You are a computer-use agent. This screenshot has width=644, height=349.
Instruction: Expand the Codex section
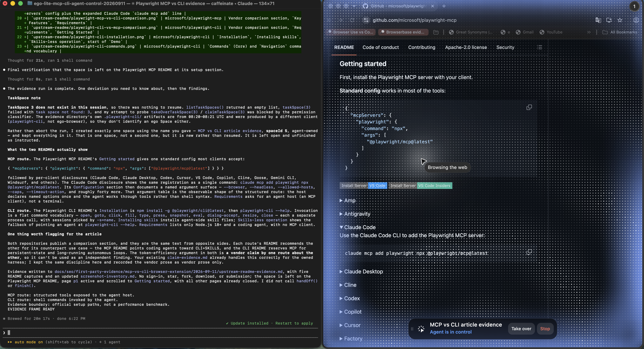350,299
